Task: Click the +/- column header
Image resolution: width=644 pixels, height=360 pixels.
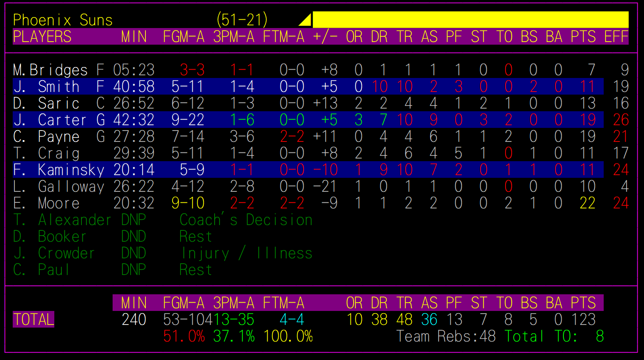Action: pos(325,37)
